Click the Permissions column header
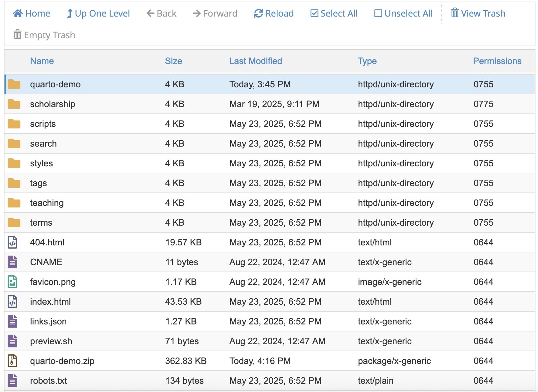This screenshot has width=538, height=392. pyautogui.click(x=497, y=61)
